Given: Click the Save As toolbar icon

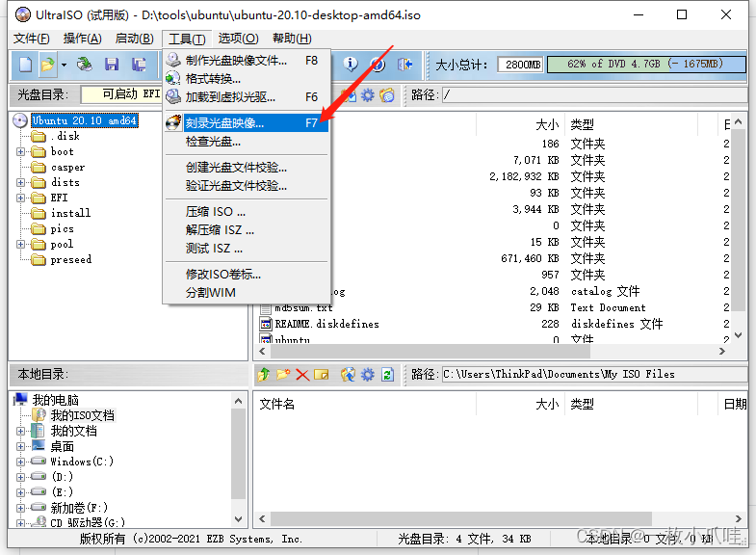Looking at the screenshot, I should (139, 65).
